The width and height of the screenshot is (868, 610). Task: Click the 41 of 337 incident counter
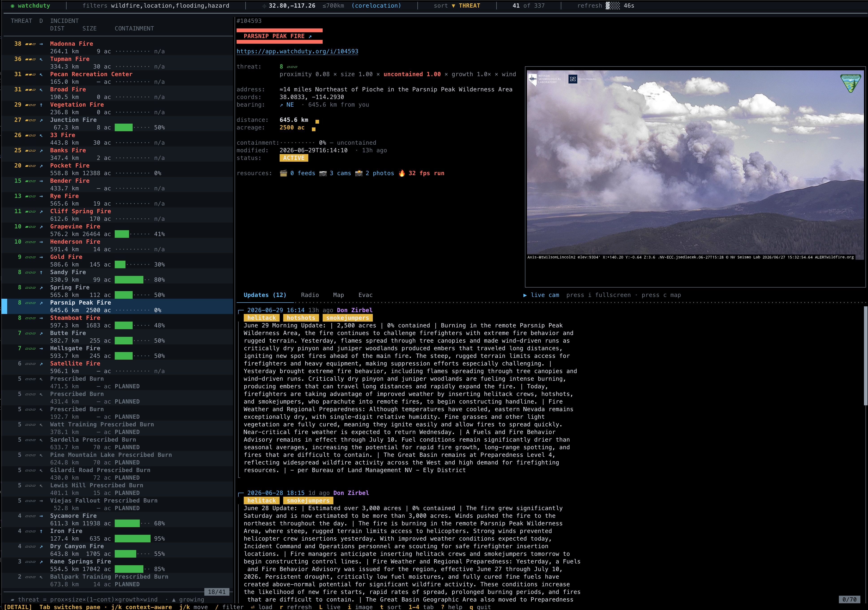coord(529,6)
